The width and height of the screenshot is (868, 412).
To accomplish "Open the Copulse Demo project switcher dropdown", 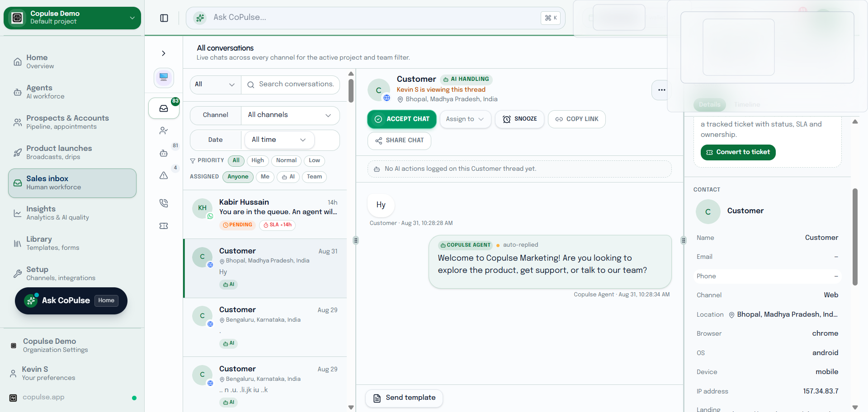I will (x=72, y=18).
